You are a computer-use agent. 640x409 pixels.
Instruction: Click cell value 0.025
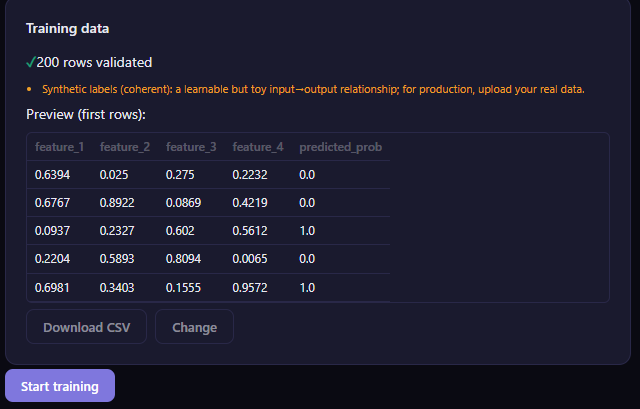pos(114,175)
